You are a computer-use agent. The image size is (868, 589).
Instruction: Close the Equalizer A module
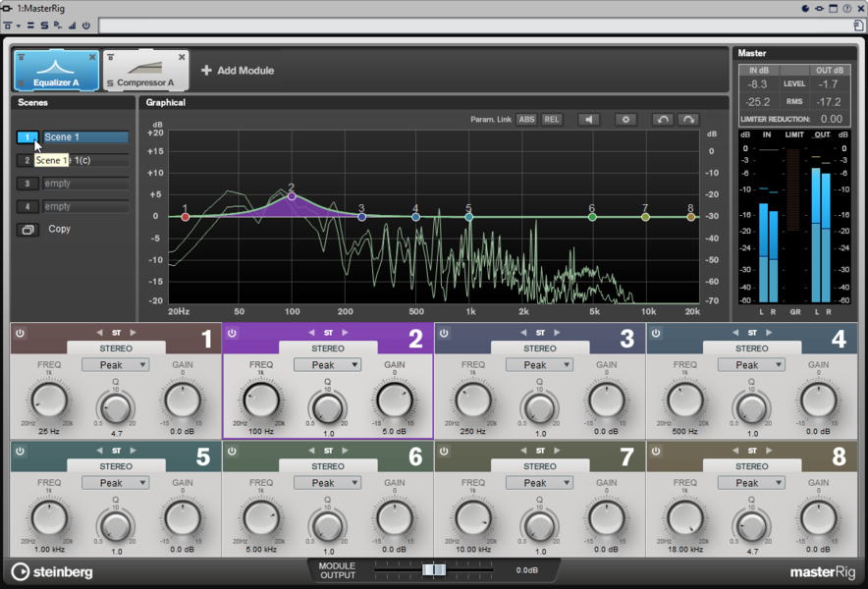tap(92, 57)
